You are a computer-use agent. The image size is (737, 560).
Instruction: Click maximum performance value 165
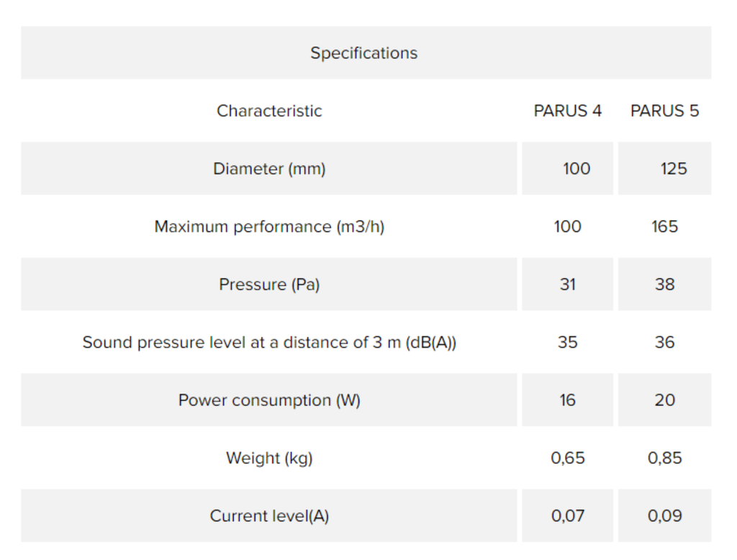[664, 226]
